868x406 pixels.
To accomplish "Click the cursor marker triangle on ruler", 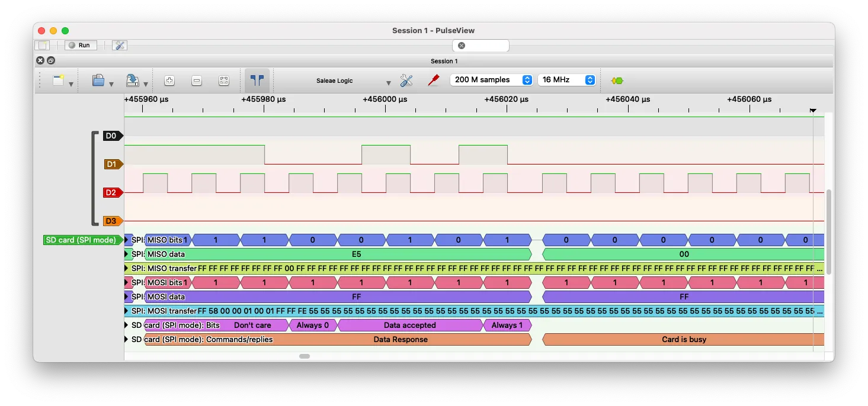I will click(813, 111).
